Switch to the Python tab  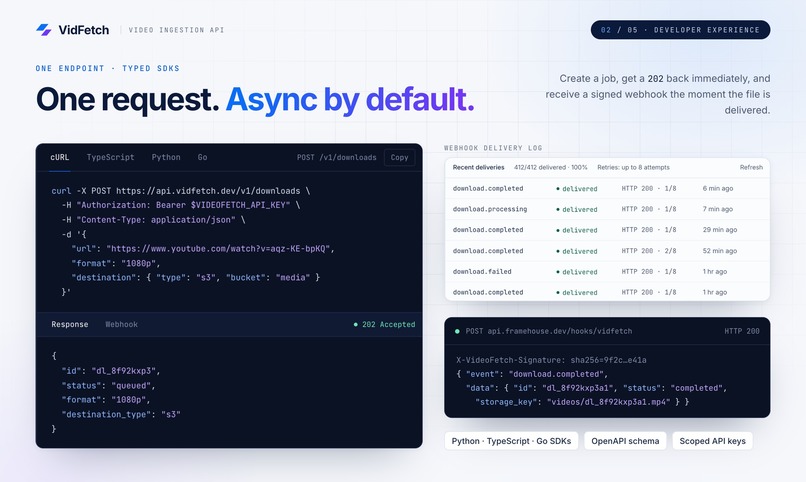point(166,157)
